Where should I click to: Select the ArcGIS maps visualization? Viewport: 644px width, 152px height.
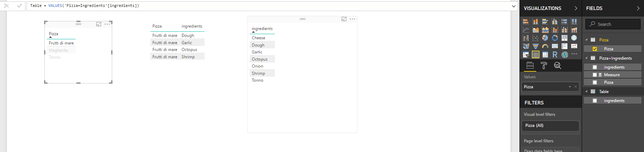point(565,54)
